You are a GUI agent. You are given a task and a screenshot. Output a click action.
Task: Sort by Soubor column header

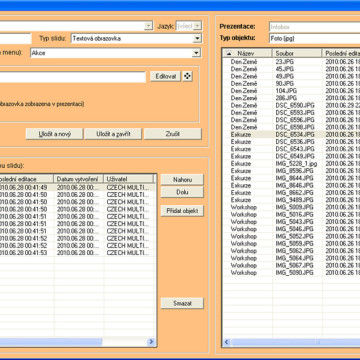point(297,53)
